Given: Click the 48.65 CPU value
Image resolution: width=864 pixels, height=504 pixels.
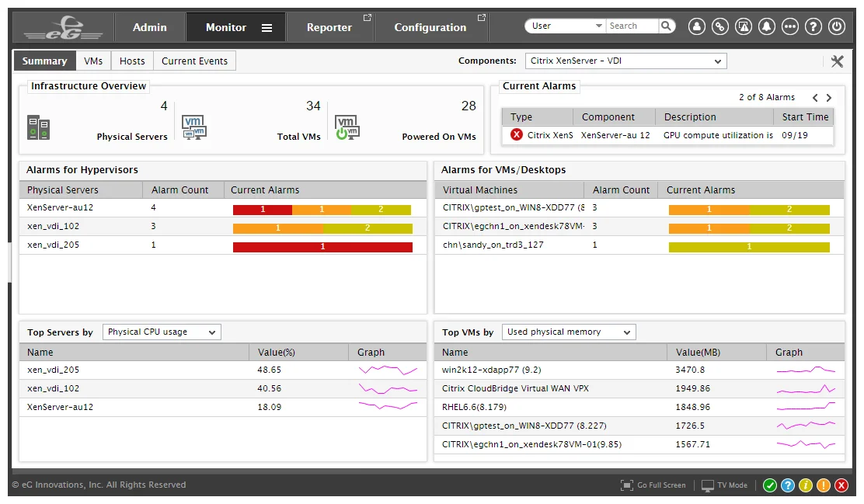Looking at the screenshot, I should (269, 370).
